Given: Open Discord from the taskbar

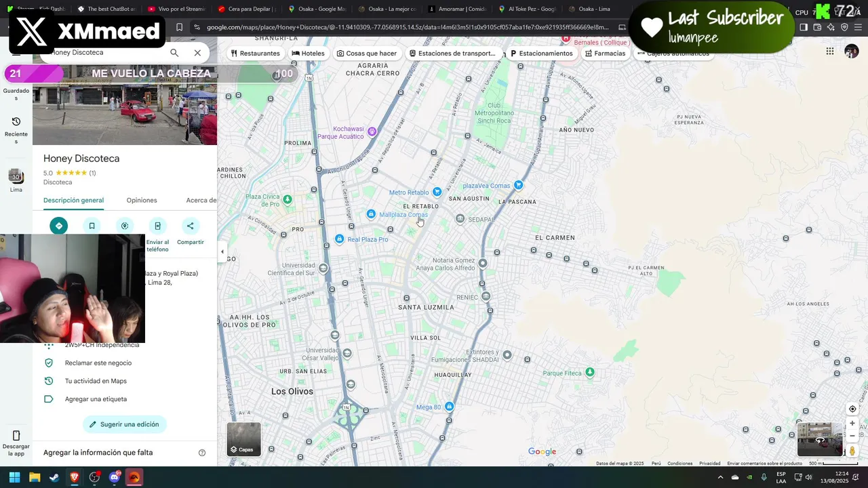Looking at the screenshot, I should pyautogui.click(x=114, y=477).
